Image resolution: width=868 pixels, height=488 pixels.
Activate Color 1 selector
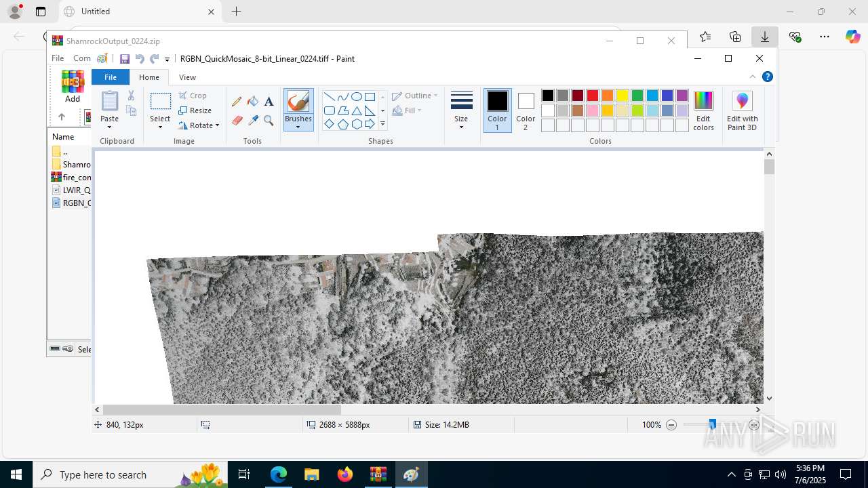(497, 110)
